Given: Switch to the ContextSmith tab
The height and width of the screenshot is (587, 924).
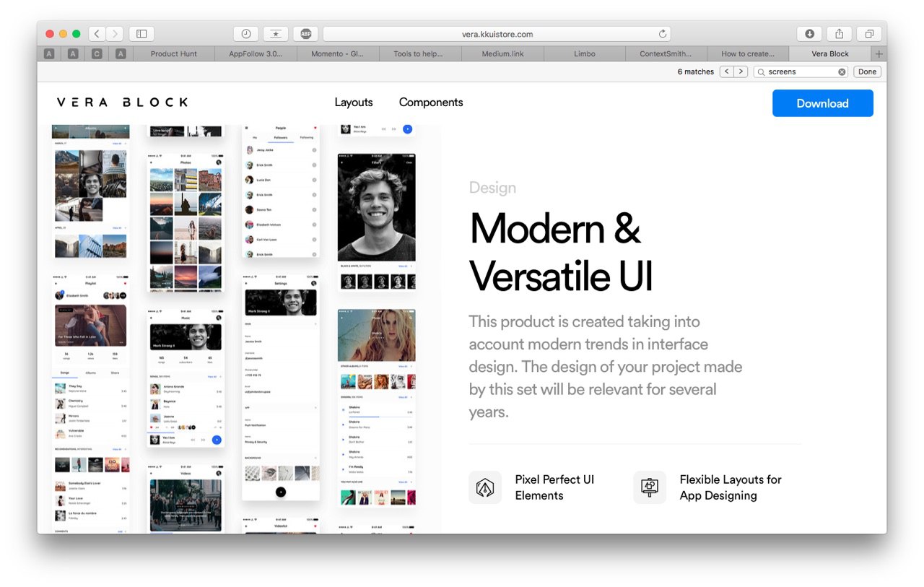Looking at the screenshot, I should [x=666, y=54].
